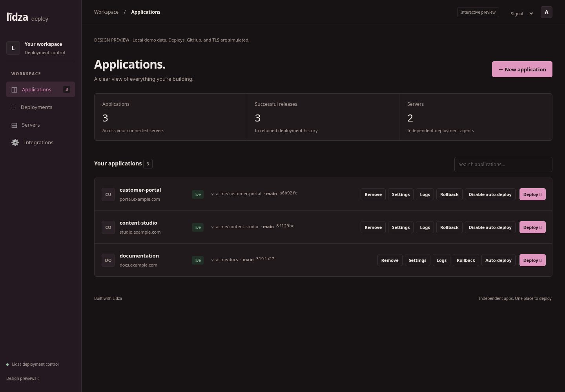The width and height of the screenshot is (565, 392).
Task: Rollback the customer-portal application
Action: pos(449,194)
